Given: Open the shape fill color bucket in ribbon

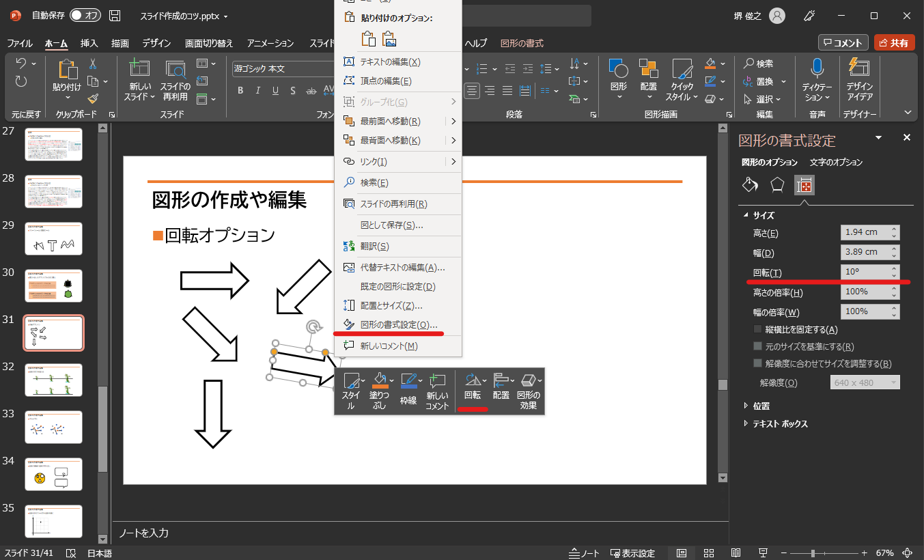Looking at the screenshot, I should 710,64.
